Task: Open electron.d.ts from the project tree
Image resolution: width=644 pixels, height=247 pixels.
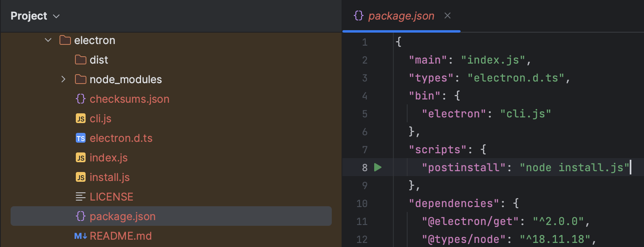Action: click(121, 138)
